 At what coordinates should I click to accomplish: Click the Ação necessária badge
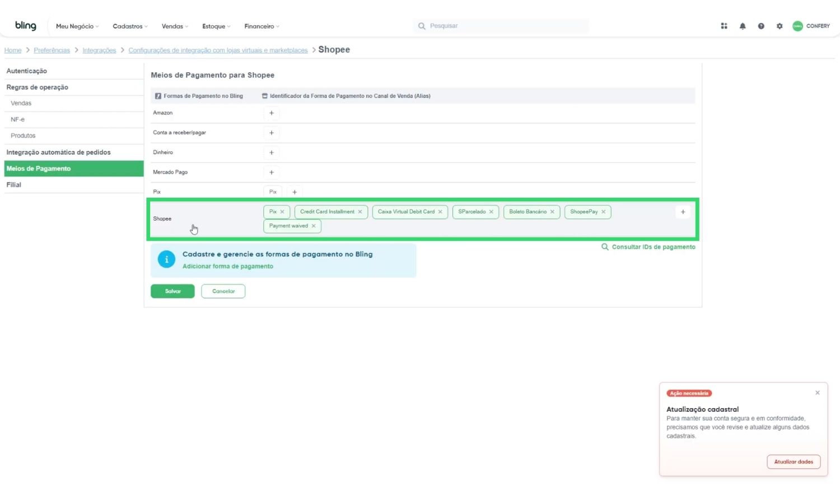pos(689,393)
